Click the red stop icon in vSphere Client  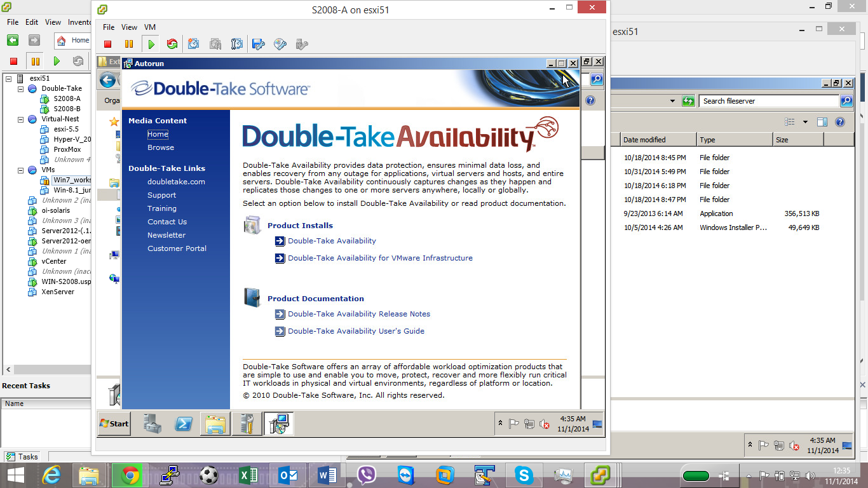(13, 61)
